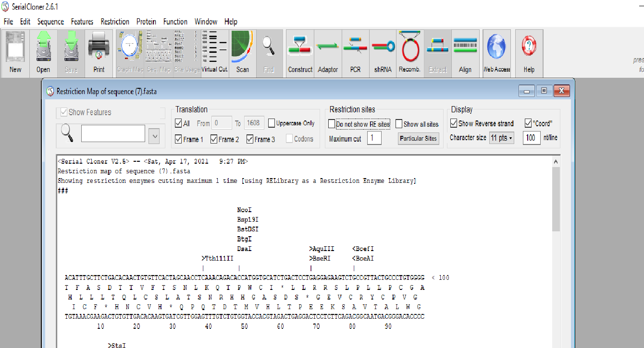Image resolution: width=644 pixels, height=348 pixels.
Task: Launch the Virtual Cut. tool
Action: point(215,53)
